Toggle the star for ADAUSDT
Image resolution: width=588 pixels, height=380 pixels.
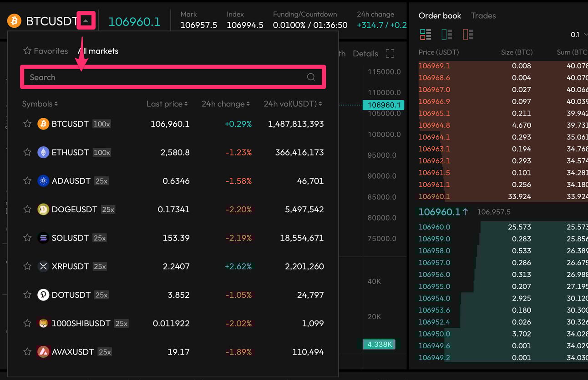(x=27, y=181)
